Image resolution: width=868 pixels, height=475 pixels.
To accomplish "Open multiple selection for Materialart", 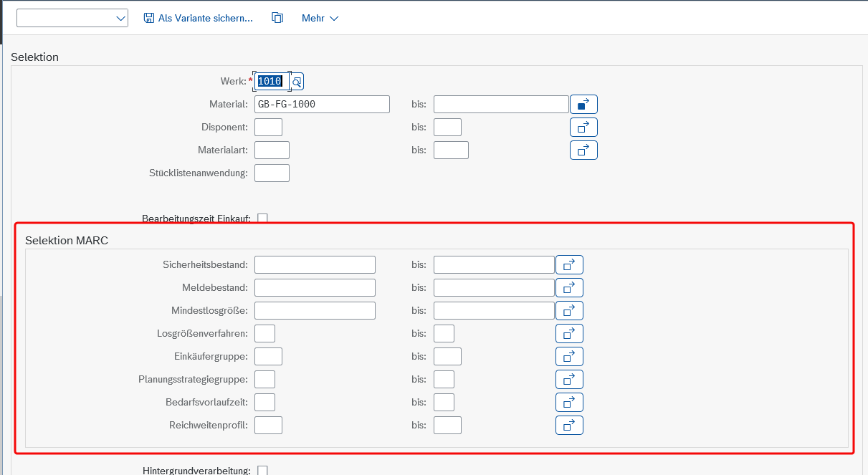I will click(x=583, y=150).
